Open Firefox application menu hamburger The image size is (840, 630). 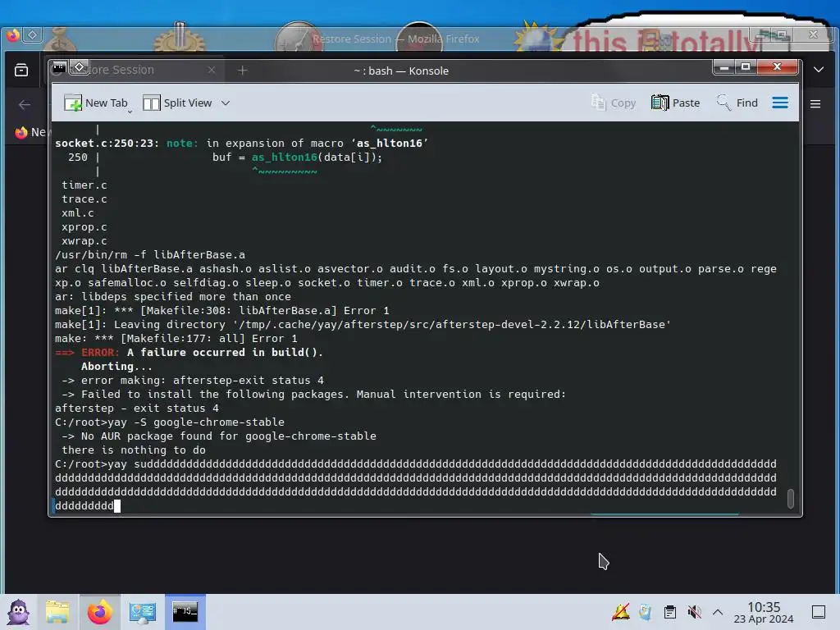coord(815,104)
